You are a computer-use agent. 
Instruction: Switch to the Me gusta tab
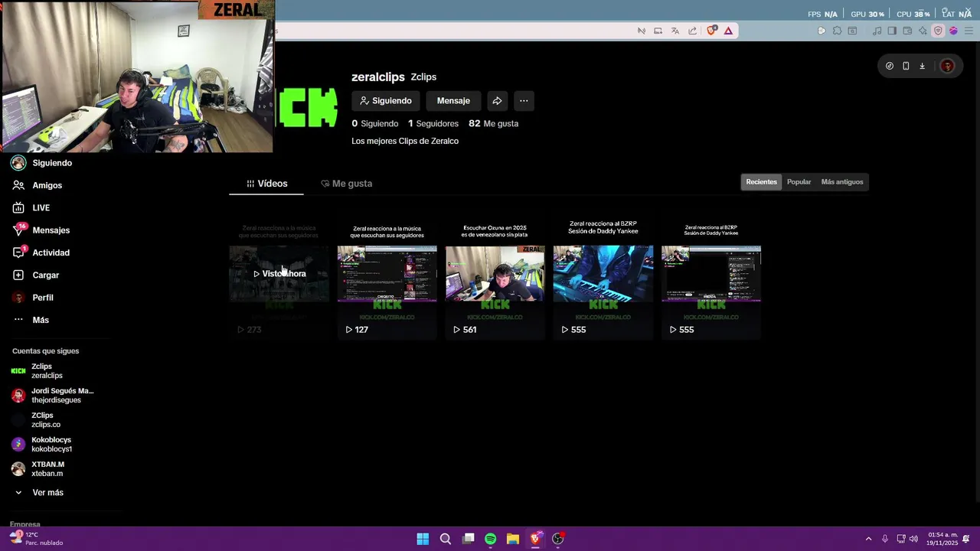click(347, 184)
